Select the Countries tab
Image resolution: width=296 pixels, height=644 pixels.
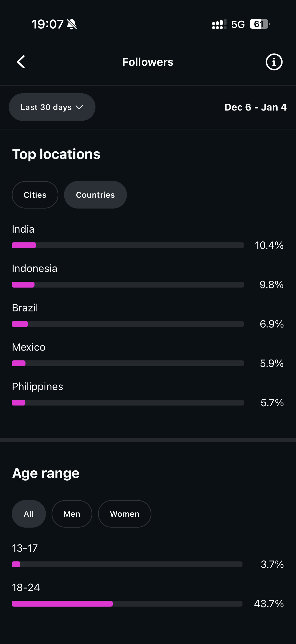[95, 195]
